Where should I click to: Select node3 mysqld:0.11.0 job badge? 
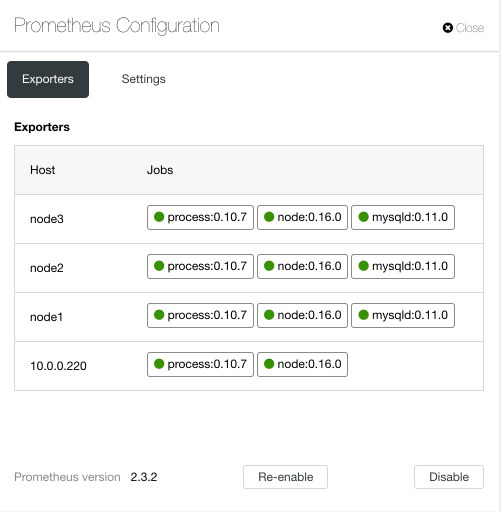click(x=403, y=217)
